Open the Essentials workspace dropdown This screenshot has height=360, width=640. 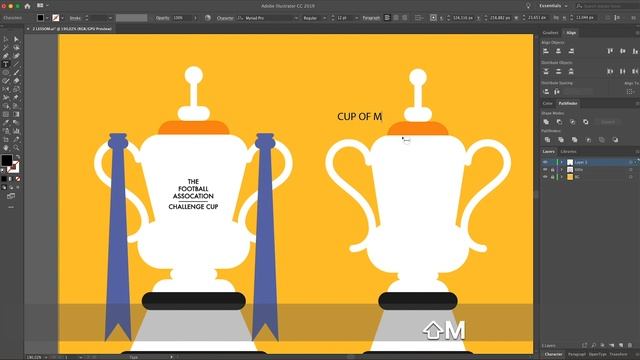553,6
